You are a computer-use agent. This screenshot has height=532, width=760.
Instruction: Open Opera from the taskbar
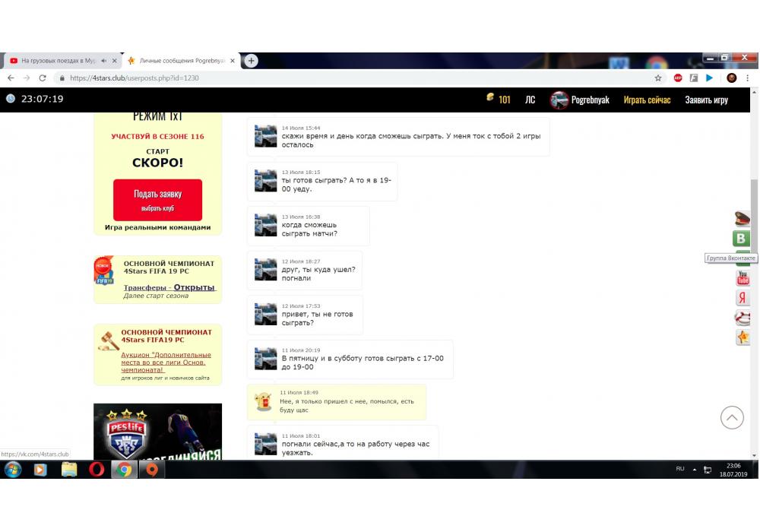pyautogui.click(x=97, y=470)
